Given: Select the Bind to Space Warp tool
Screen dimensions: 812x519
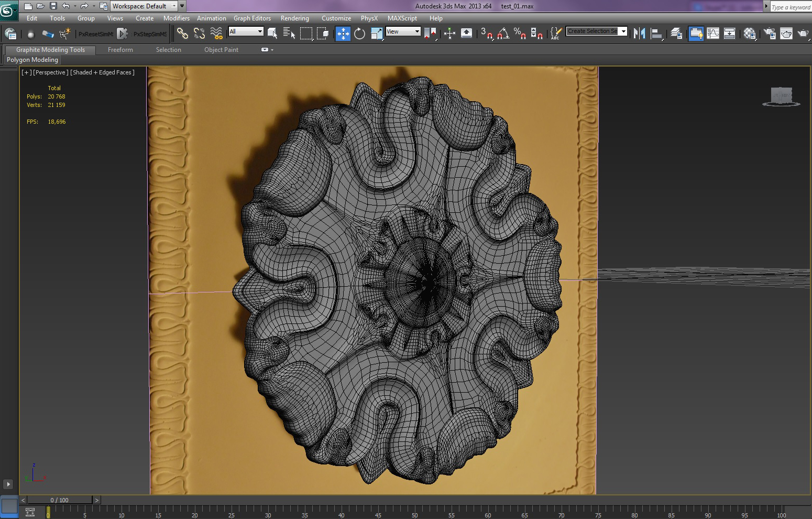Looking at the screenshot, I should point(216,34).
